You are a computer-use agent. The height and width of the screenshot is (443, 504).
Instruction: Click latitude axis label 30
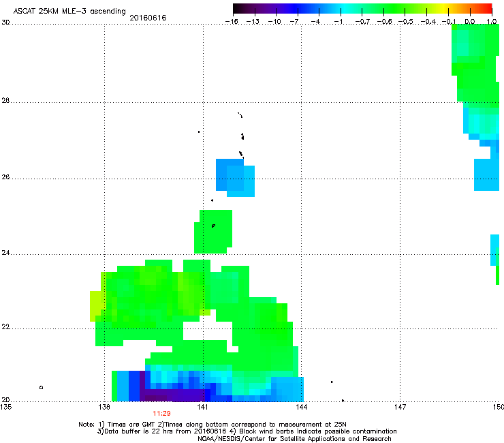5,22
